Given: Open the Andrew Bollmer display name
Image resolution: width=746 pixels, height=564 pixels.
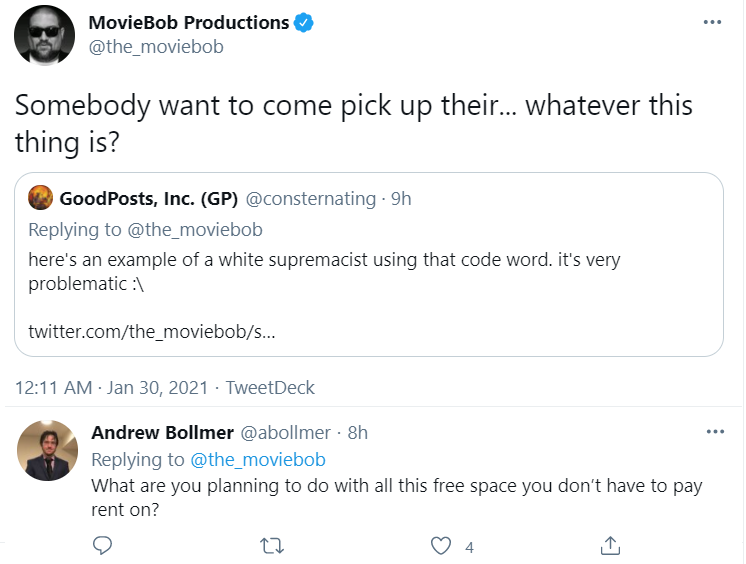Looking at the screenshot, I should 163,433.
